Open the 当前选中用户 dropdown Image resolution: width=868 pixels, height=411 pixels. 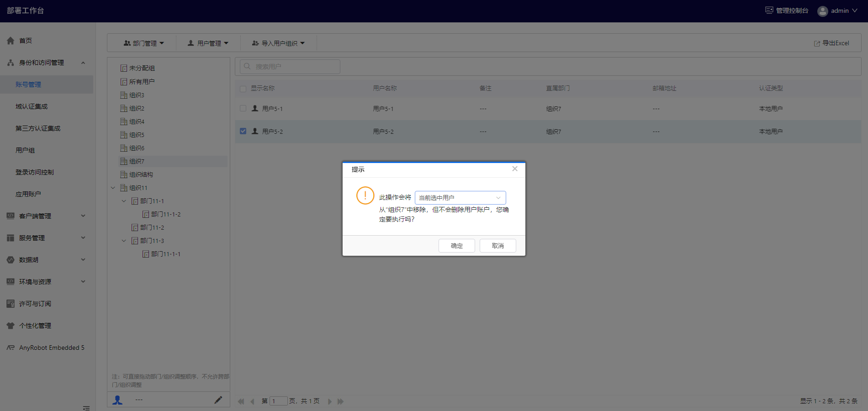460,198
